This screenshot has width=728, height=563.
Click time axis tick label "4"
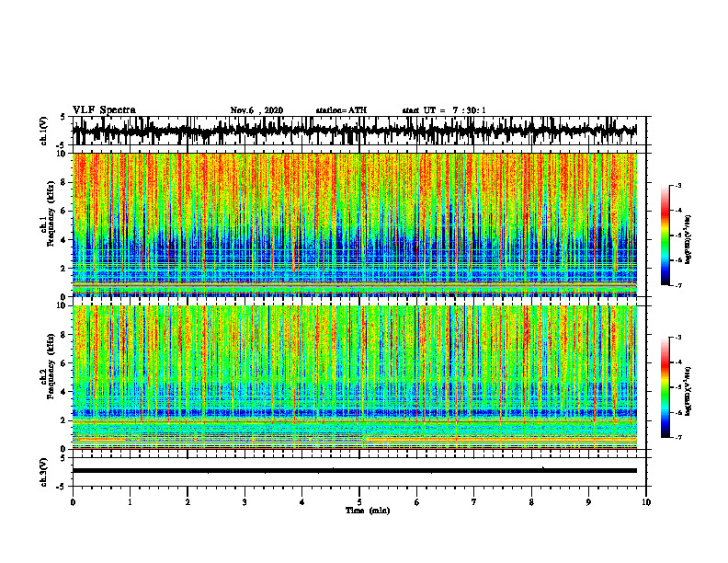click(302, 502)
